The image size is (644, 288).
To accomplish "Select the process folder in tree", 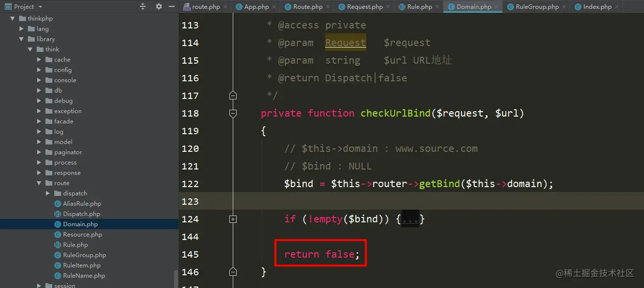I will click(66, 163).
